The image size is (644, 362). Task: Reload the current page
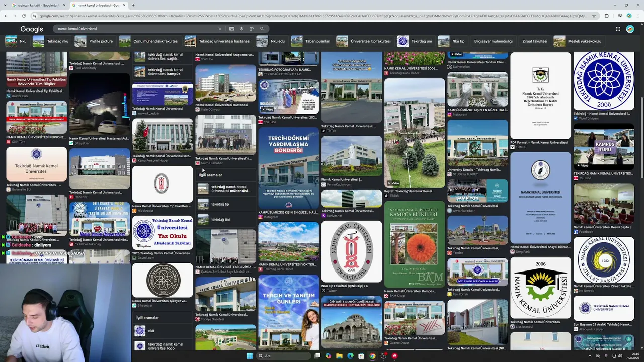(23, 16)
